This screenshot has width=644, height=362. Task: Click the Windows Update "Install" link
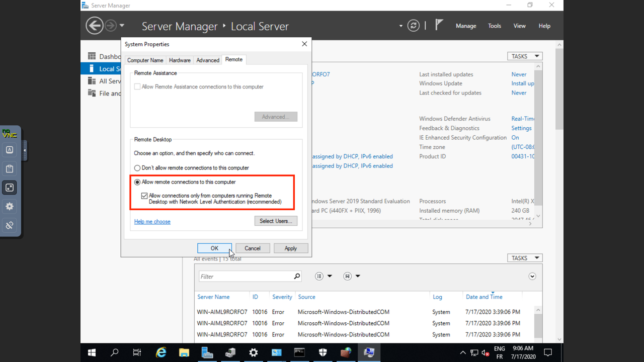coord(523,83)
